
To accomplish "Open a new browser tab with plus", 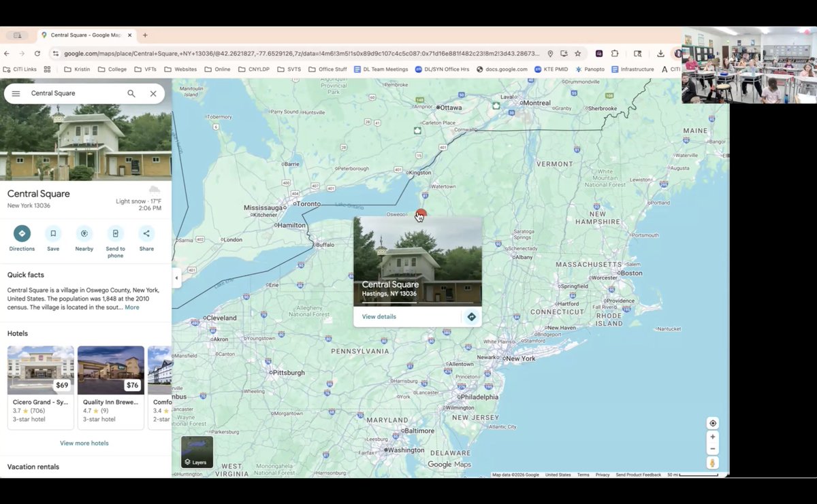I will coord(145,35).
